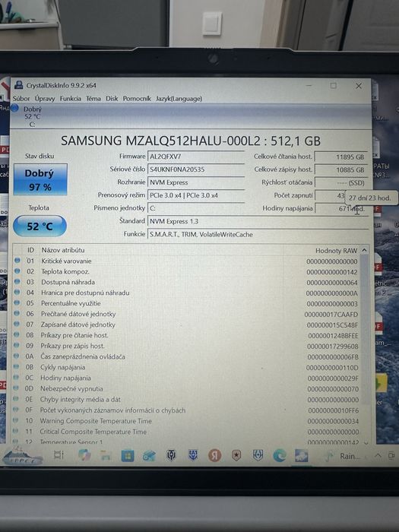This screenshot has height=532, width=399.
Task: Click status dot for 08 Príkazy pre čítanie host.
Action: (16, 334)
